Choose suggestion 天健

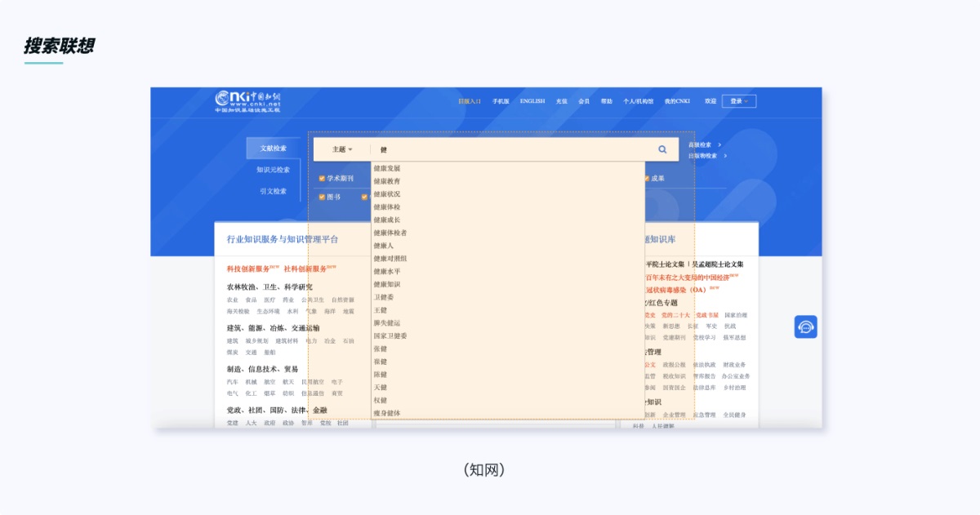pyautogui.click(x=381, y=388)
